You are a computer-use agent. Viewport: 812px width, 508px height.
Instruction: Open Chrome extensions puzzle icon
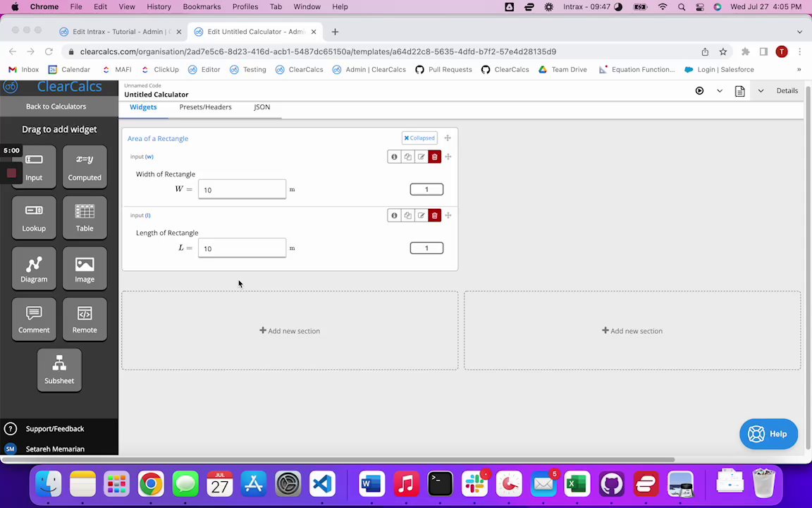(746, 52)
